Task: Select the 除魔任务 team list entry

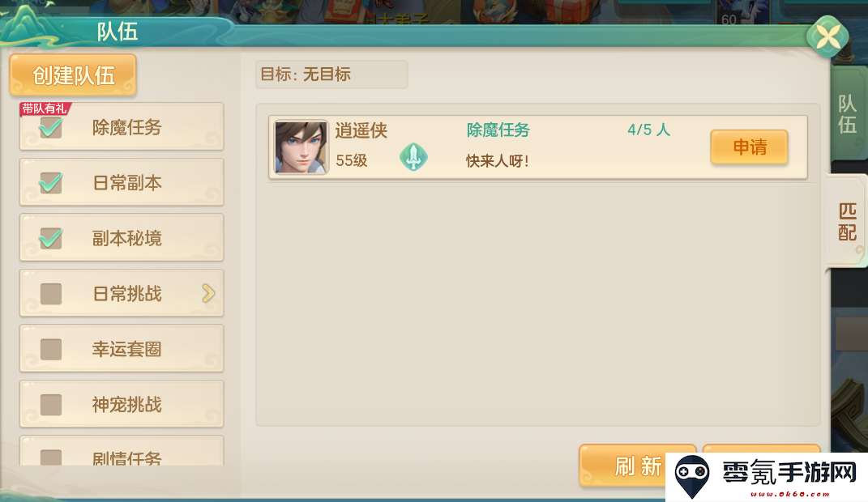Action: [537, 147]
